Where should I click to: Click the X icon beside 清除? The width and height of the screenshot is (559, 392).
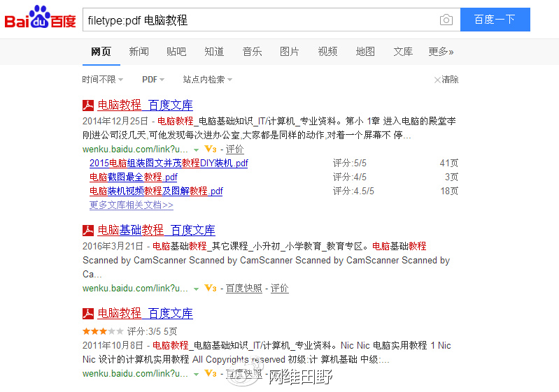[x=437, y=80]
